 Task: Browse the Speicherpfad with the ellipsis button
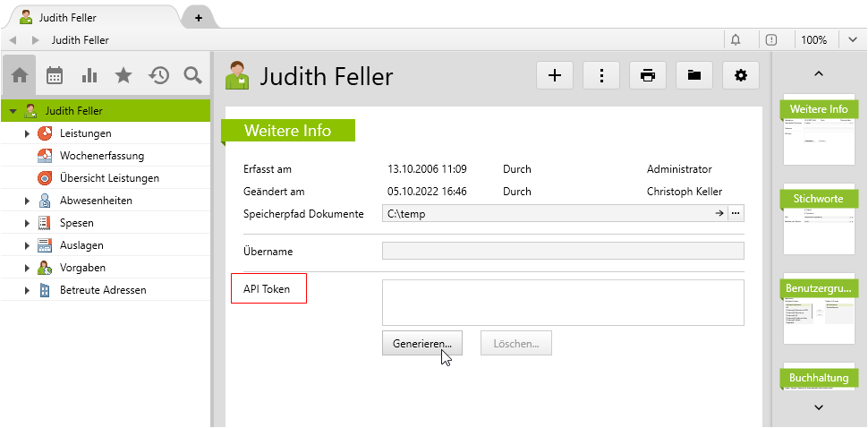(736, 213)
